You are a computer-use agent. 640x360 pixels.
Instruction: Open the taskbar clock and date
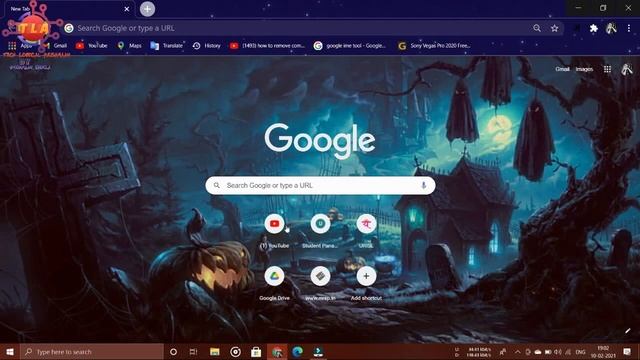[603, 352]
